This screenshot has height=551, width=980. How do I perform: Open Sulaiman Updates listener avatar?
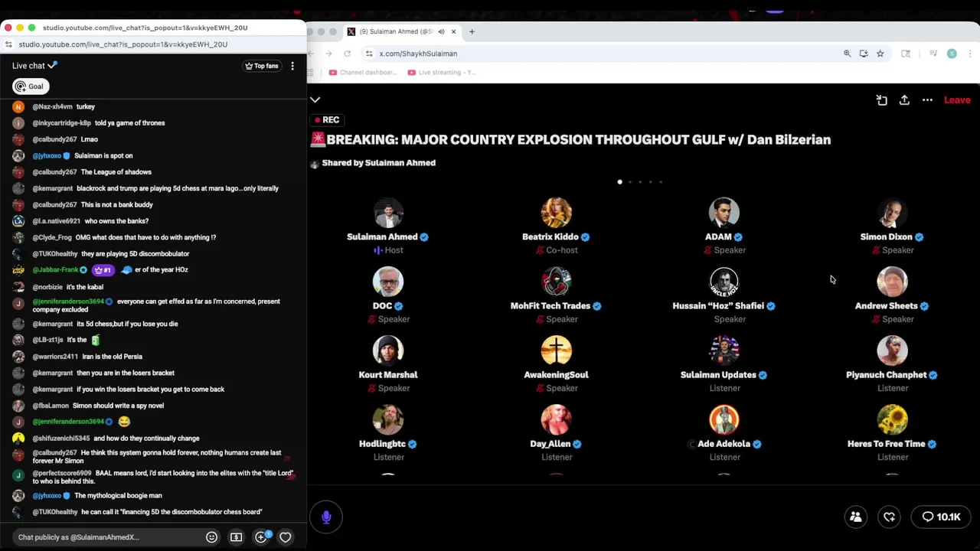coord(724,351)
